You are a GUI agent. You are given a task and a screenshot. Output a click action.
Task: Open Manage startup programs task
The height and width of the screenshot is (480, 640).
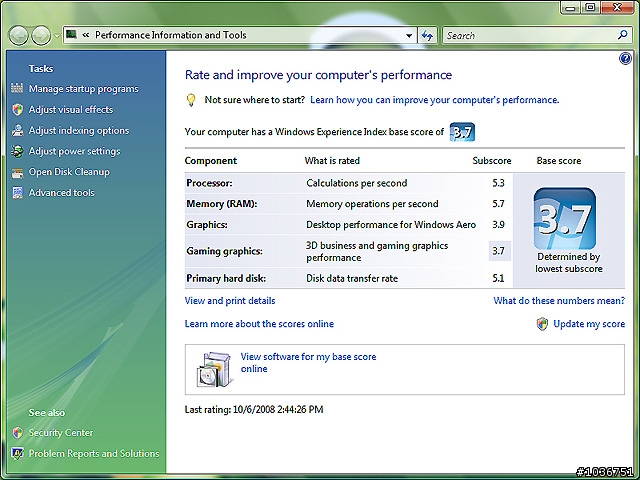[x=84, y=89]
